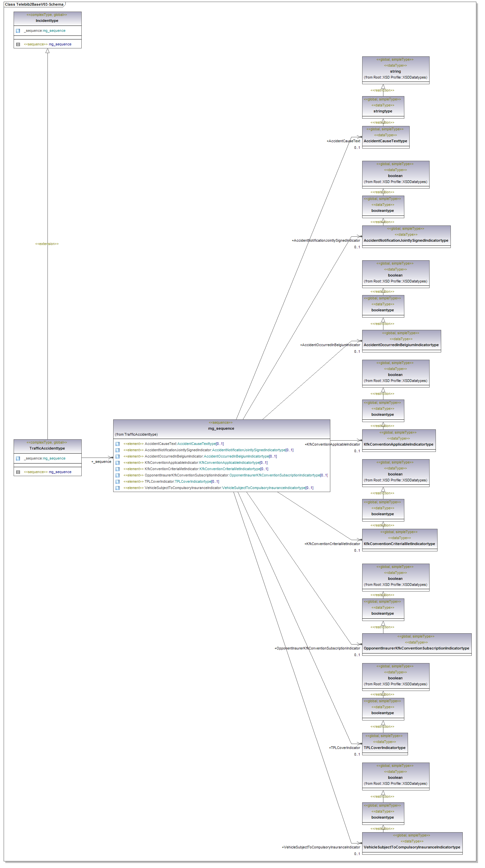Click the +_sequence association label
The image size is (485, 868).
pyautogui.click(x=101, y=462)
